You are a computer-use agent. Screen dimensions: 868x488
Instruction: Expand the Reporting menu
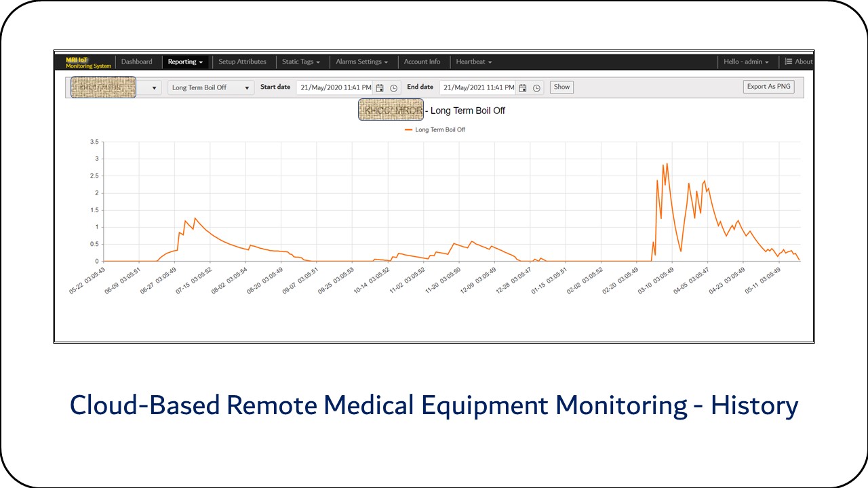(x=185, y=62)
